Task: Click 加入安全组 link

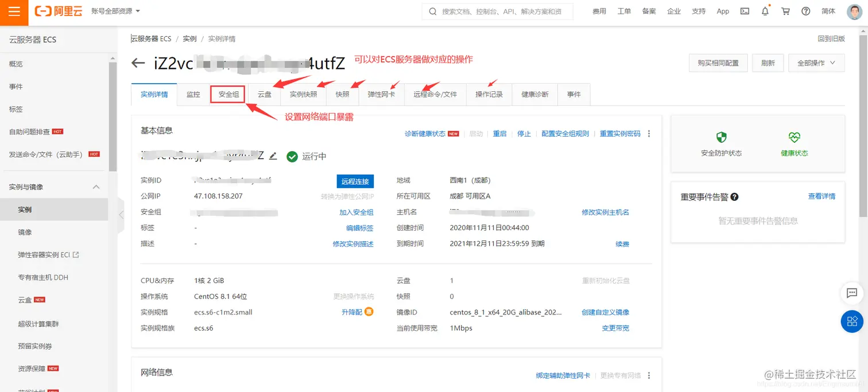Action: click(356, 212)
